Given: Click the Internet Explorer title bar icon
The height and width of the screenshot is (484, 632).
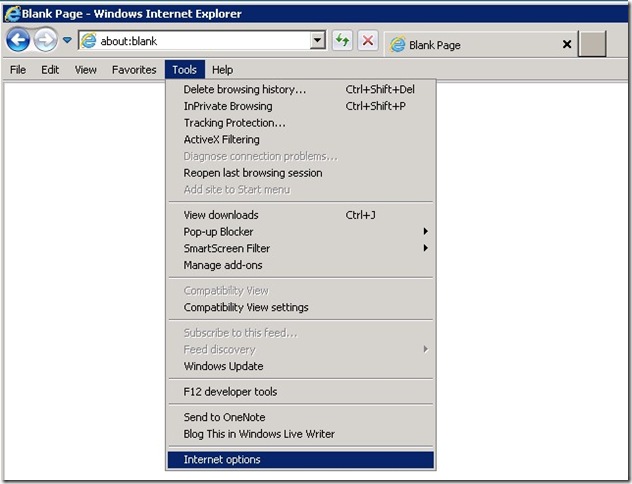Looking at the screenshot, I should point(13,14).
